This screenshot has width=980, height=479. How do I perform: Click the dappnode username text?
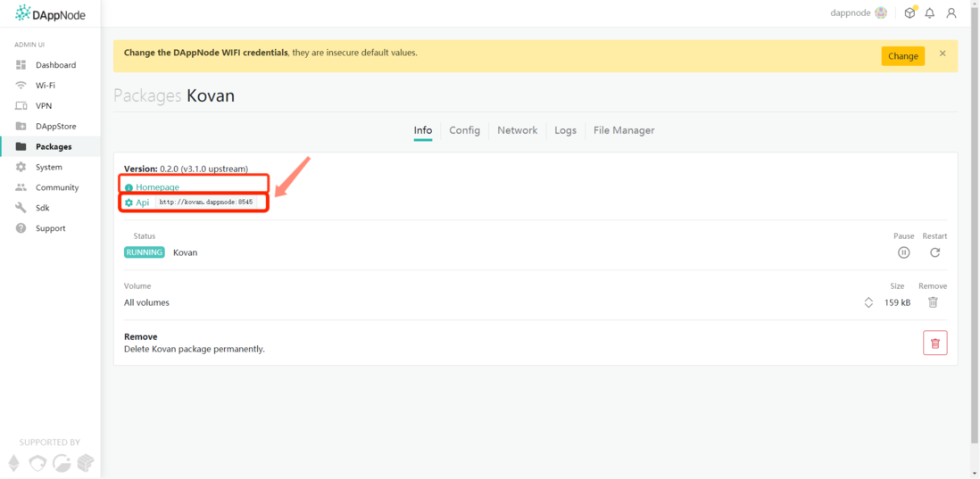click(x=850, y=13)
